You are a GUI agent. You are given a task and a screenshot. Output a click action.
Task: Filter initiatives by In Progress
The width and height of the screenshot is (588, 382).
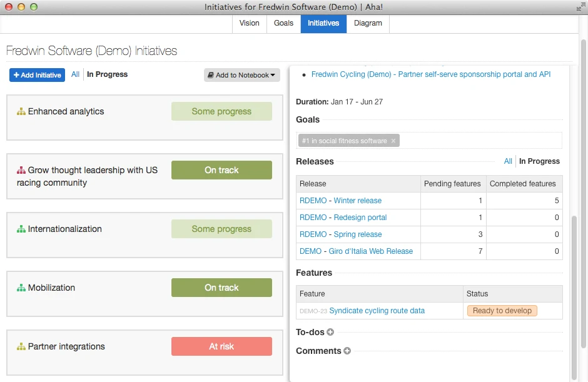coord(107,74)
